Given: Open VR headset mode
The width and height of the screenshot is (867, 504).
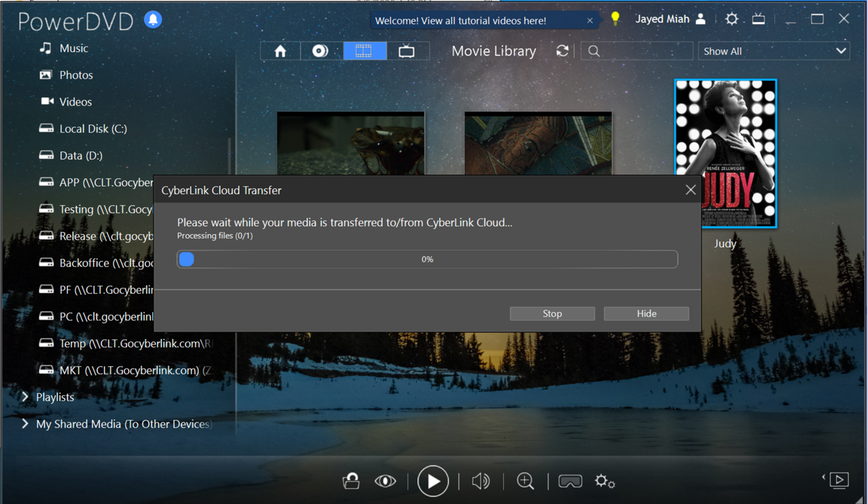Looking at the screenshot, I should [x=570, y=481].
